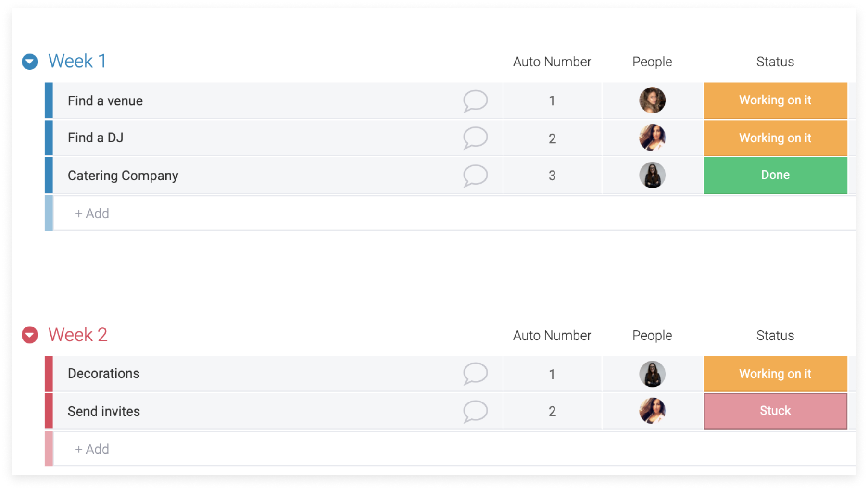This screenshot has height=490, width=868.
Task: Click the person avatar on Send invites
Action: click(652, 411)
